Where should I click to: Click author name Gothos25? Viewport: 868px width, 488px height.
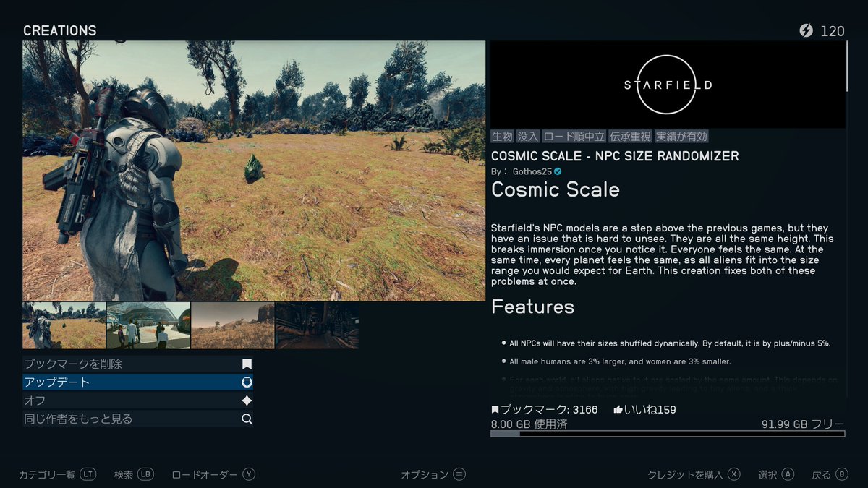(x=532, y=172)
